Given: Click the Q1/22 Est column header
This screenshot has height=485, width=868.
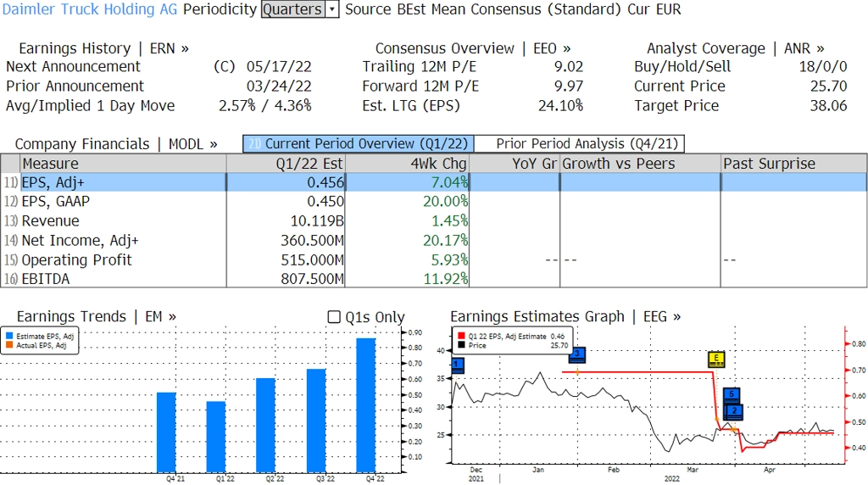Looking at the screenshot, I should click(286, 164).
